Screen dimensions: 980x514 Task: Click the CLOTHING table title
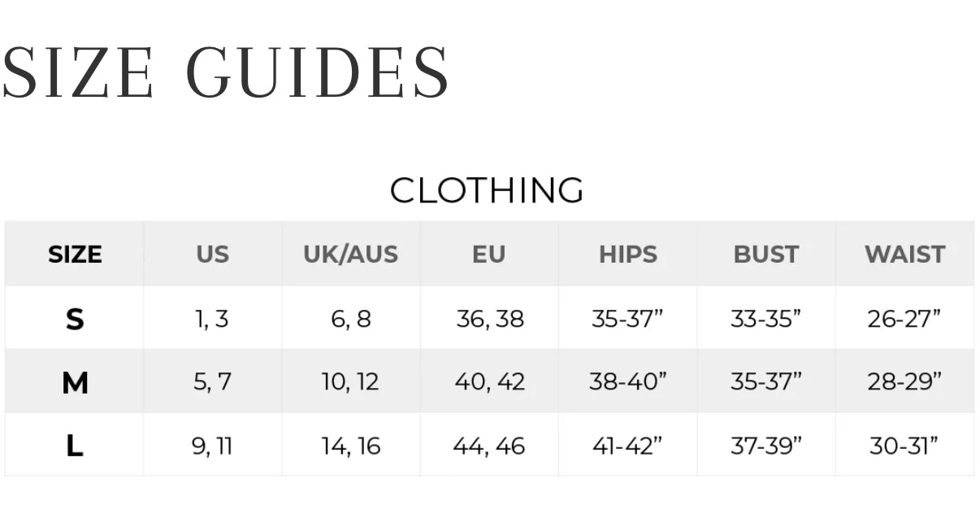click(487, 190)
